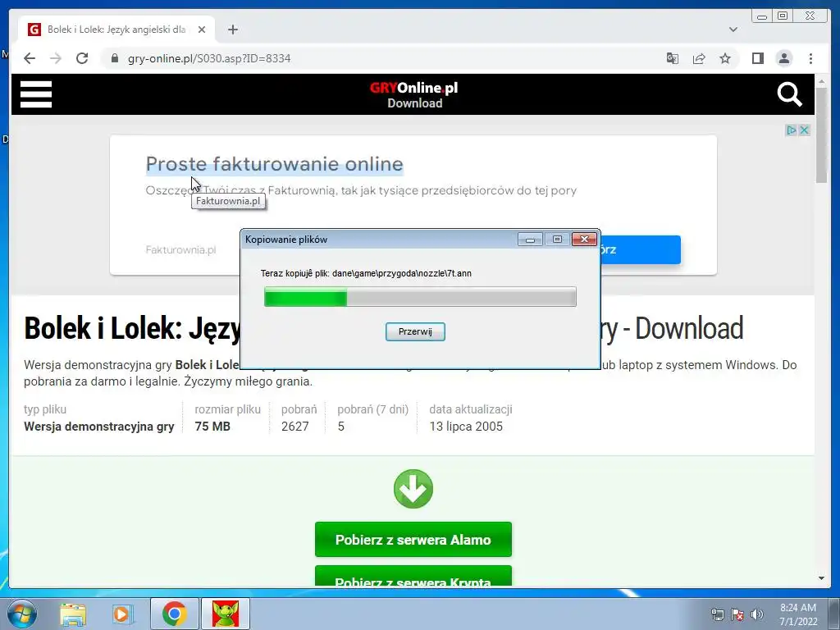The height and width of the screenshot is (630, 840).
Task: Click the vertical scrollbar thumb
Action: coord(821,135)
